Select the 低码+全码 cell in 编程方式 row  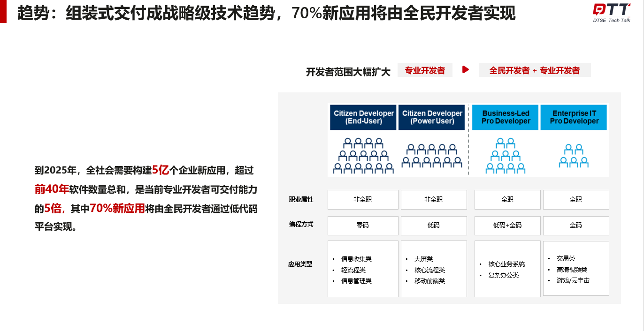pyautogui.click(x=507, y=226)
